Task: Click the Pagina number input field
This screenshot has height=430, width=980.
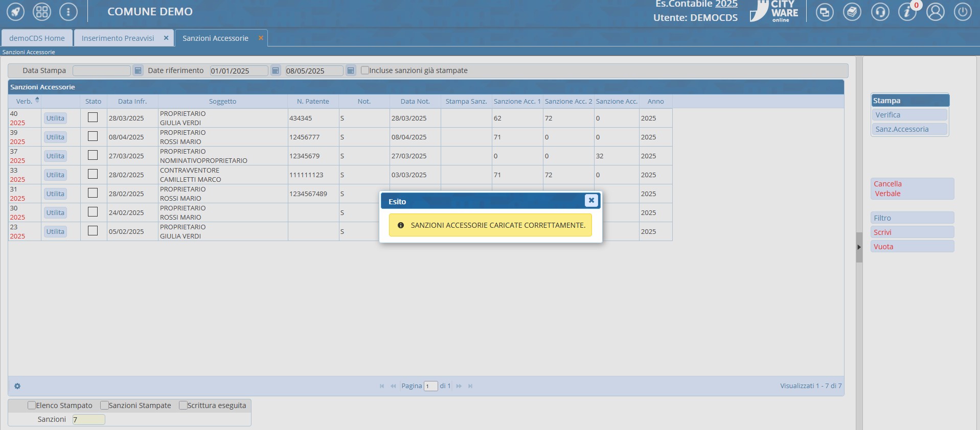Action: tap(430, 386)
